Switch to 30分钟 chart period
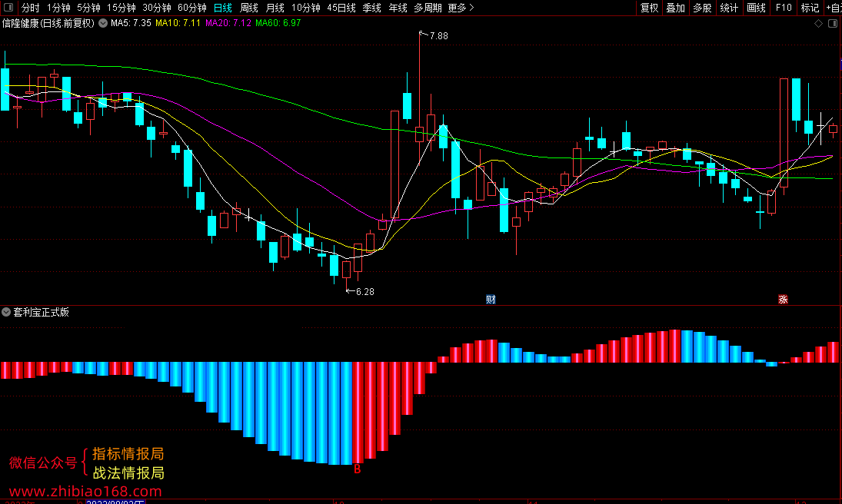Screen dimensions: 842x504 (157, 8)
